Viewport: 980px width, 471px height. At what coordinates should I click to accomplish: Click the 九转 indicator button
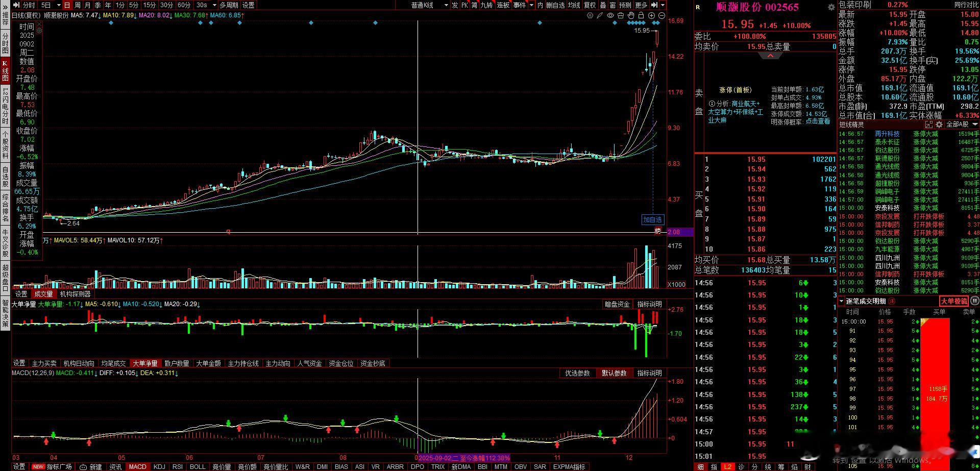point(486,5)
